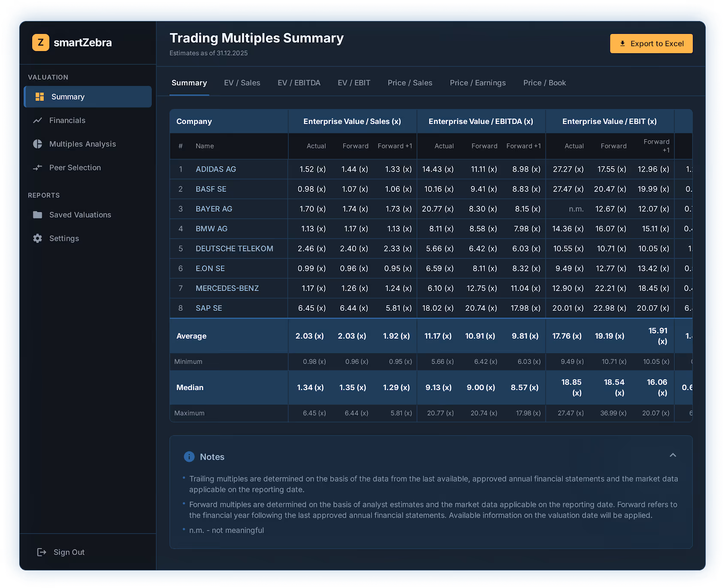
Task: Click Enterprise Value / Sales (x) header
Action: click(352, 121)
